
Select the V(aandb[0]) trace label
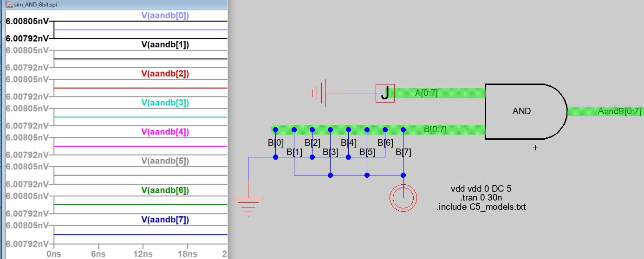pos(165,15)
